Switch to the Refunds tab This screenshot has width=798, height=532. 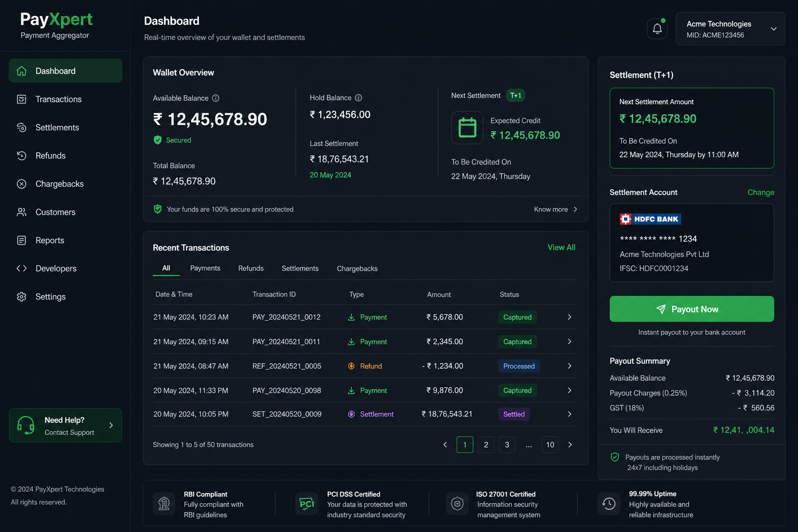coord(251,269)
